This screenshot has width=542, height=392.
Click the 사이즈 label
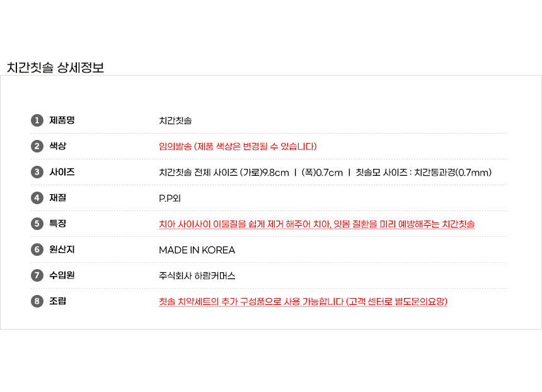pyautogui.click(x=62, y=172)
